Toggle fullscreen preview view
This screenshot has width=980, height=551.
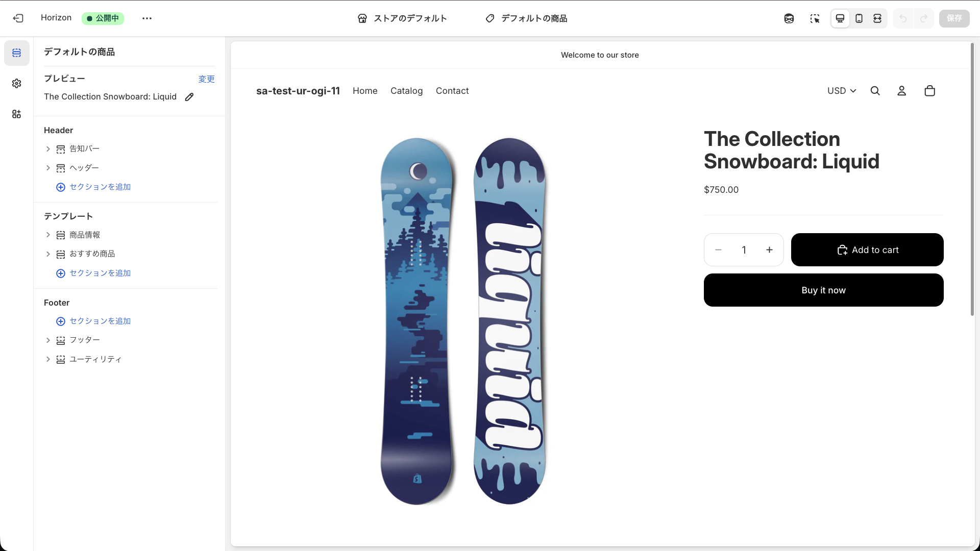coord(877,18)
